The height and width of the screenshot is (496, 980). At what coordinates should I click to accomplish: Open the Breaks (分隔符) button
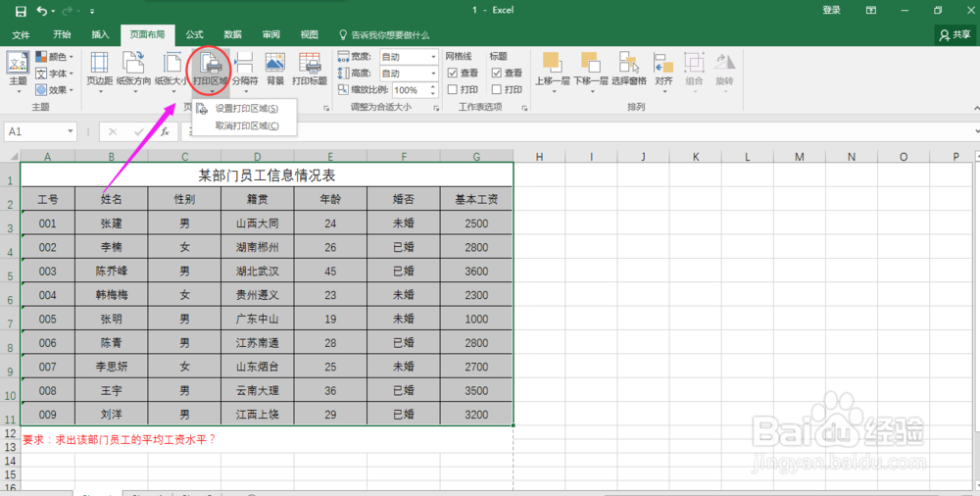click(x=245, y=72)
